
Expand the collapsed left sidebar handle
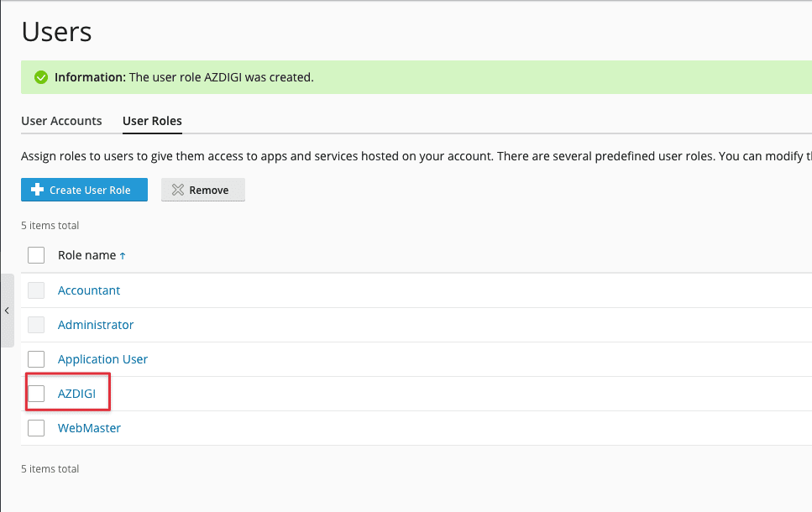coord(7,311)
